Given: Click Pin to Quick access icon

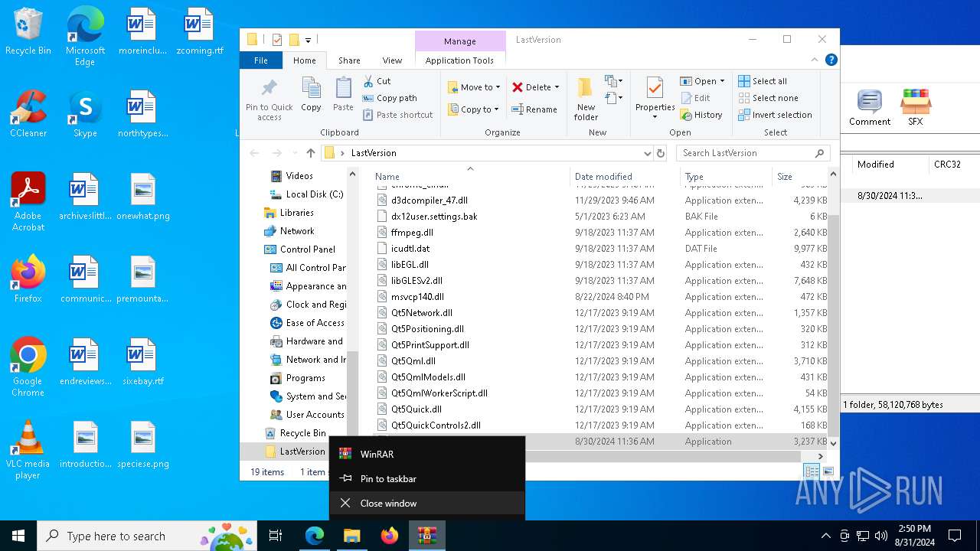Looking at the screenshot, I should (269, 98).
